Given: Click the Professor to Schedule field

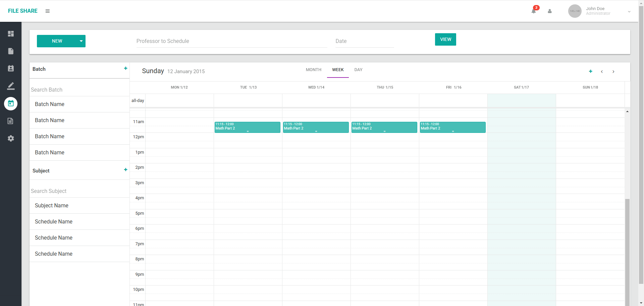Looking at the screenshot, I should pyautogui.click(x=231, y=41).
